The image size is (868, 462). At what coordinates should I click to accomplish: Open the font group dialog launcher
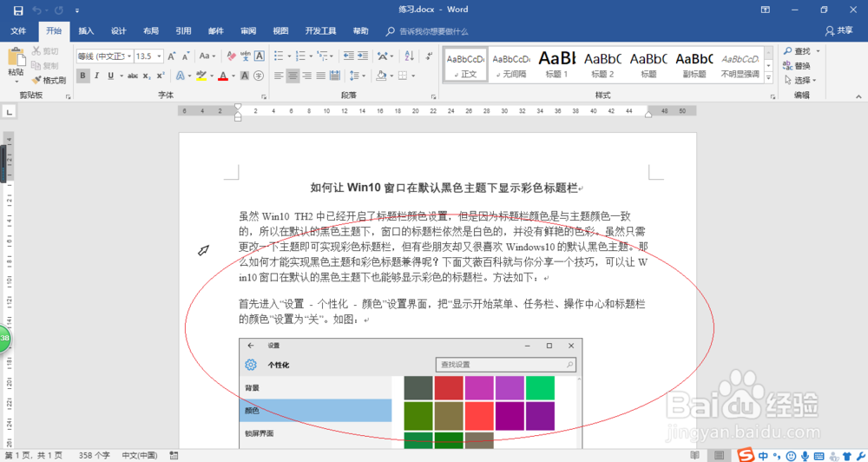[x=264, y=96]
